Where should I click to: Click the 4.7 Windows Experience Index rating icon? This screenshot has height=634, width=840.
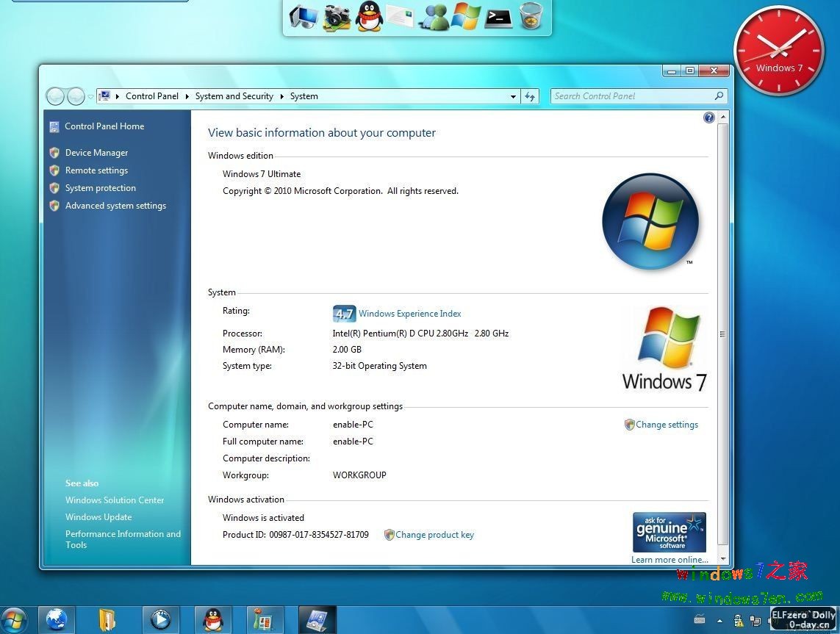pos(344,313)
